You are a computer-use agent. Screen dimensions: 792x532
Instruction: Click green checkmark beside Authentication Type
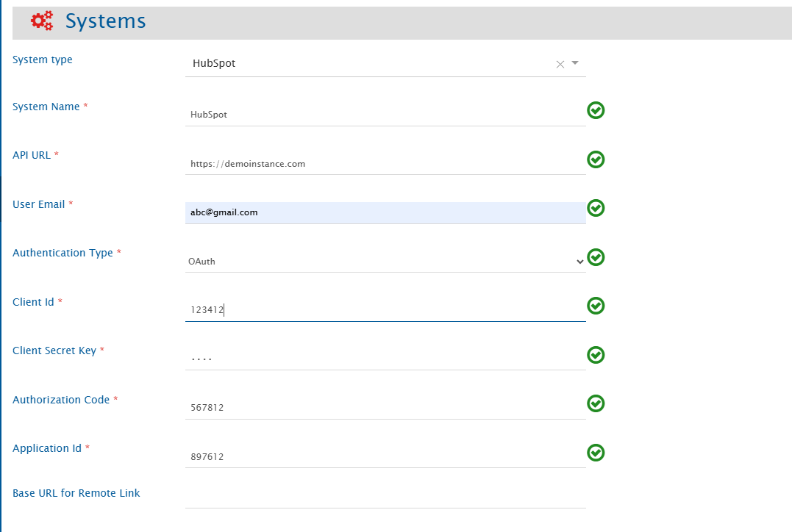pos(596,257)
